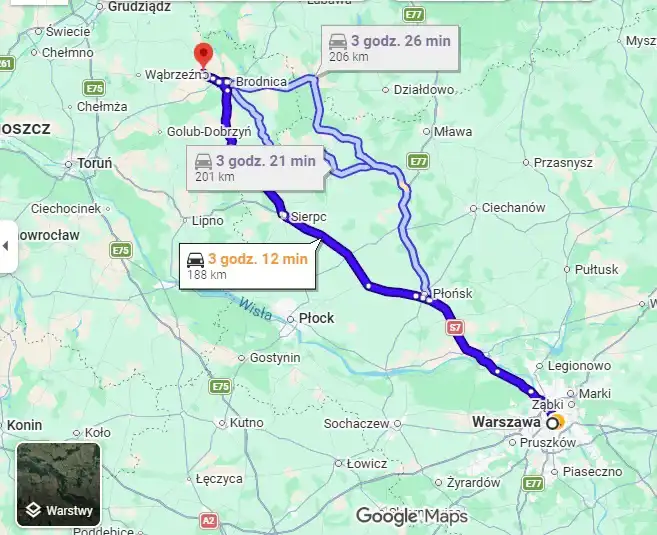The height and width of the screenshot is (535, 657).
Task: Click the Płock city label
Action: coord(316,318)
